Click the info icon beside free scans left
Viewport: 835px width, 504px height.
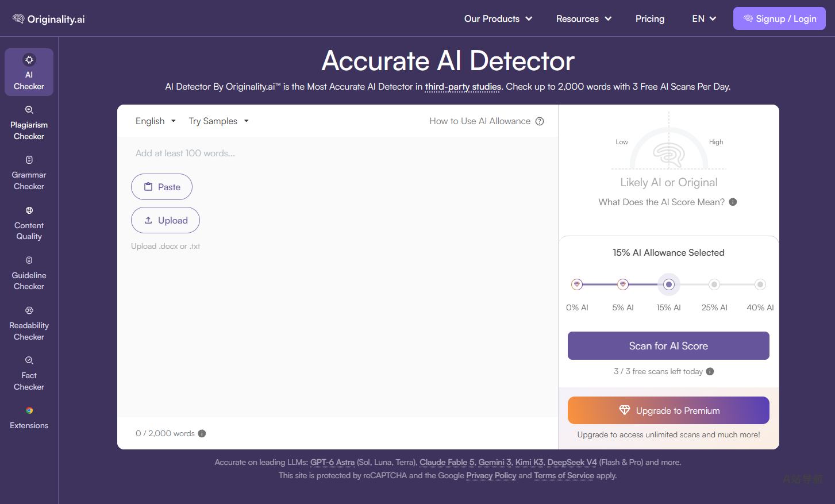(710, 371)
